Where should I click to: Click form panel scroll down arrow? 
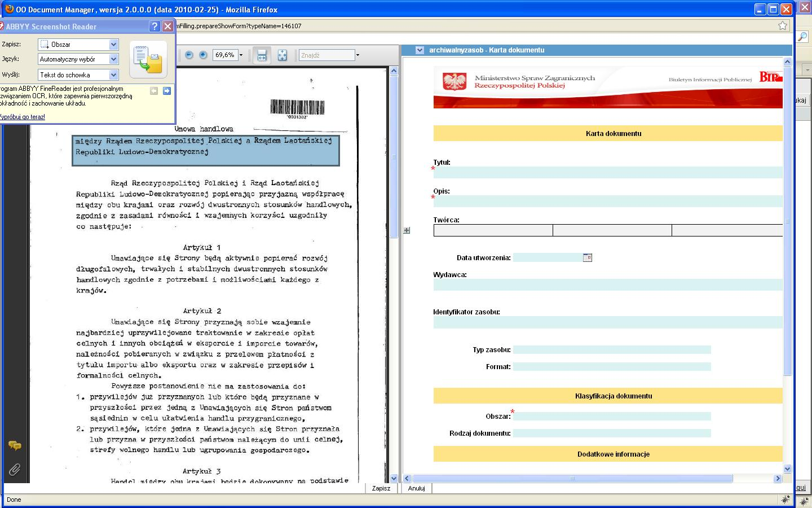(788, 468)
